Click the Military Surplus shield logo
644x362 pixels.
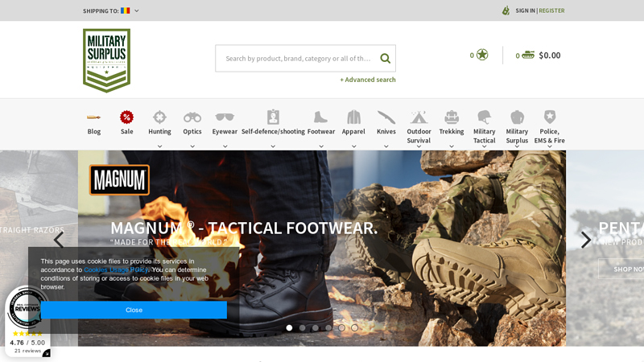coord(106,60)
